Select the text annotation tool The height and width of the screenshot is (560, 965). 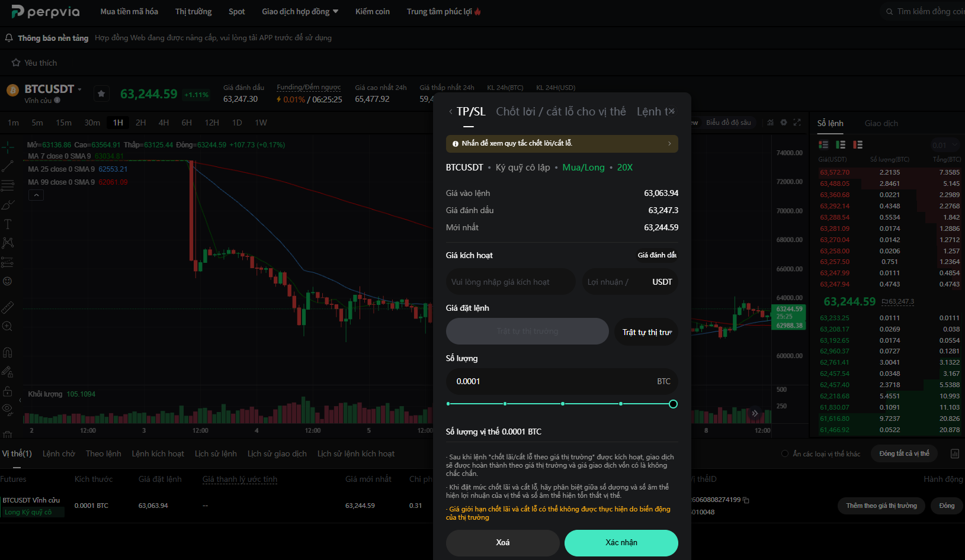coord(8,224)
